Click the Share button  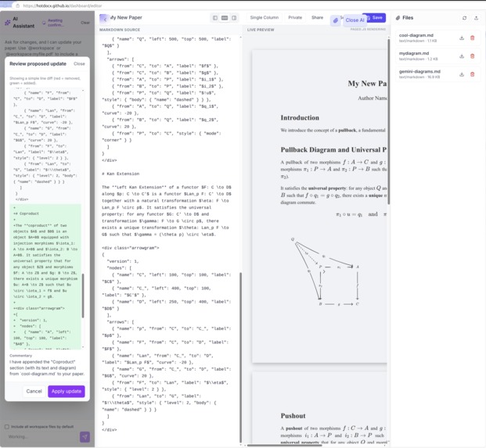point(317,18)
